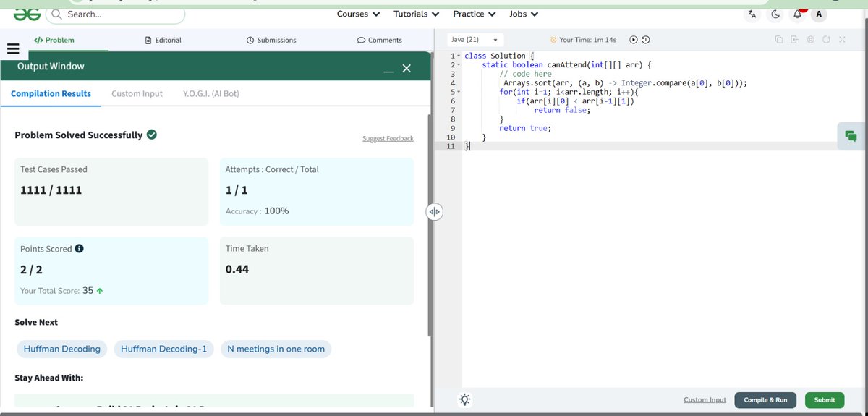The width and height of the screenshot is (868, 416).
Task: Click the 1111 / 1111 test result
Action: [x=51, y=190]
